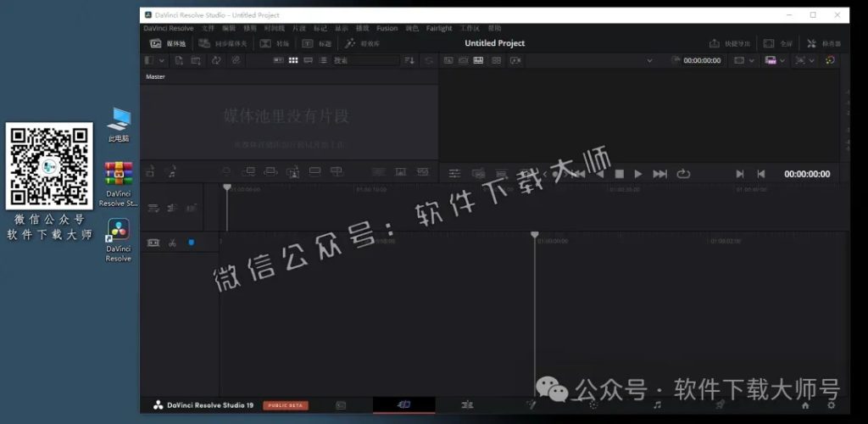The height and width of the screenshot is (424, 868).
Task: Select source tape viewer mode
Action: [464, 60]
